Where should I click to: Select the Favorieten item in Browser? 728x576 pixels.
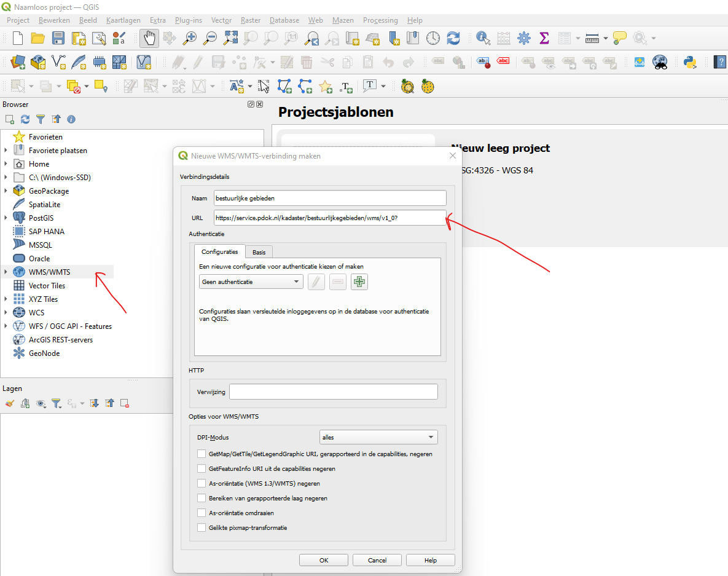point(45,136)
